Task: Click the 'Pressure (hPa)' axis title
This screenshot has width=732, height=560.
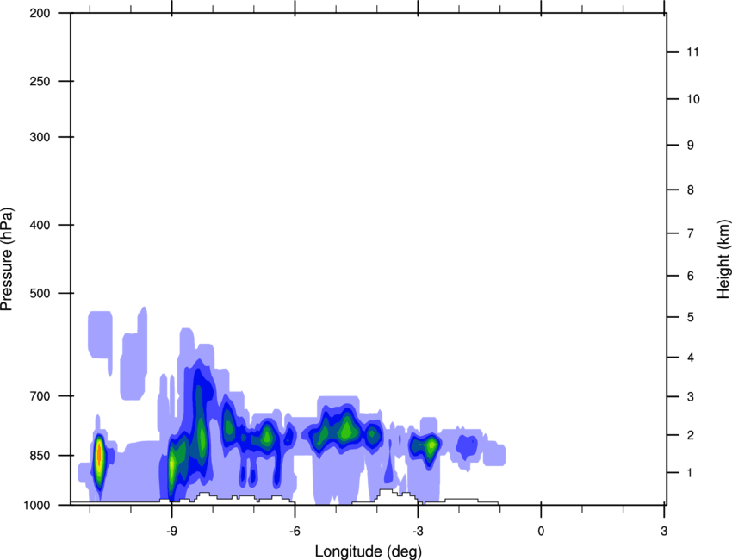Action: [7, 258]
